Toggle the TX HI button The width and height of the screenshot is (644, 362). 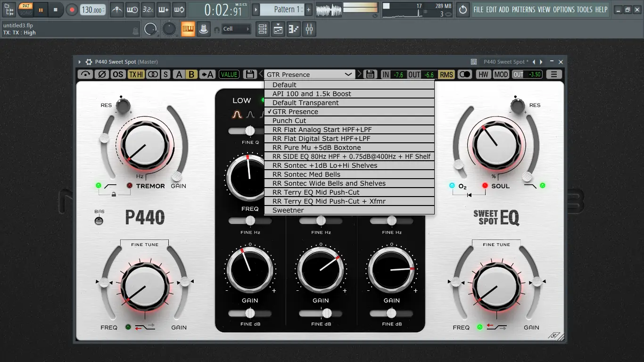tap(136, 74)
